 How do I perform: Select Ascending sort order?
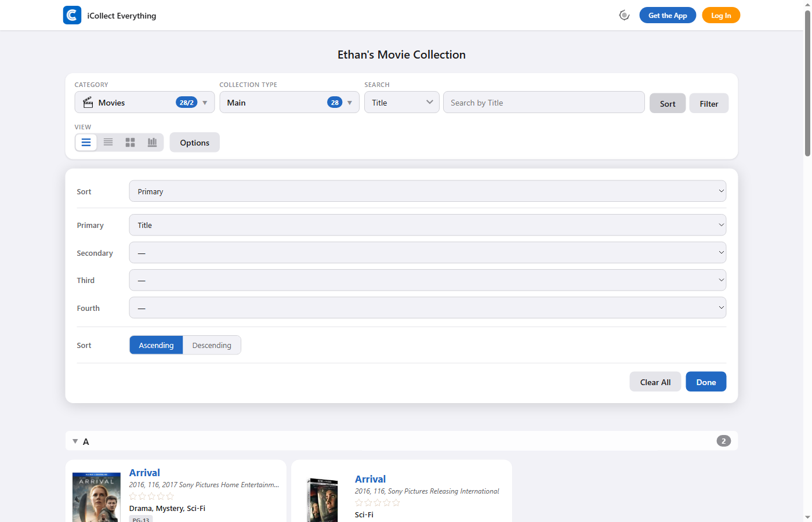pos(156,345)
